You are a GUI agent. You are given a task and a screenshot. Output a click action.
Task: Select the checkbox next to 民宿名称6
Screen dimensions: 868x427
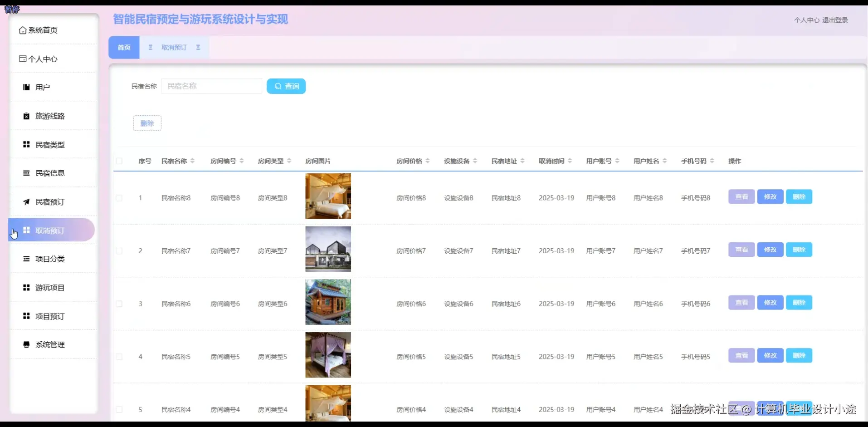tap(119, 304)
